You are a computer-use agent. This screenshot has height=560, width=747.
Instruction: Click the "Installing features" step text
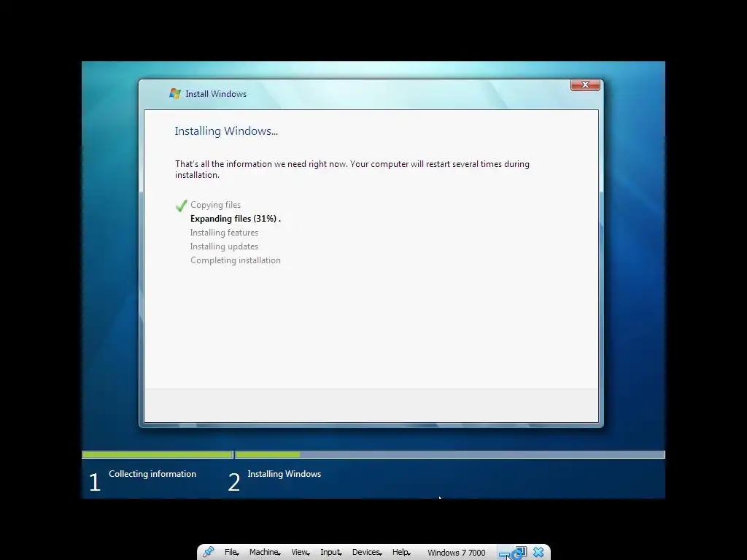coord(224,233)
